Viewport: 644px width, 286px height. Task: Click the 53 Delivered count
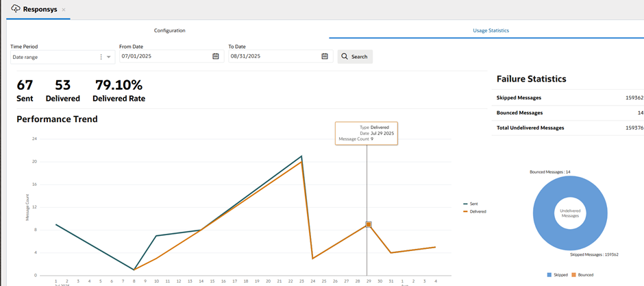63,85
